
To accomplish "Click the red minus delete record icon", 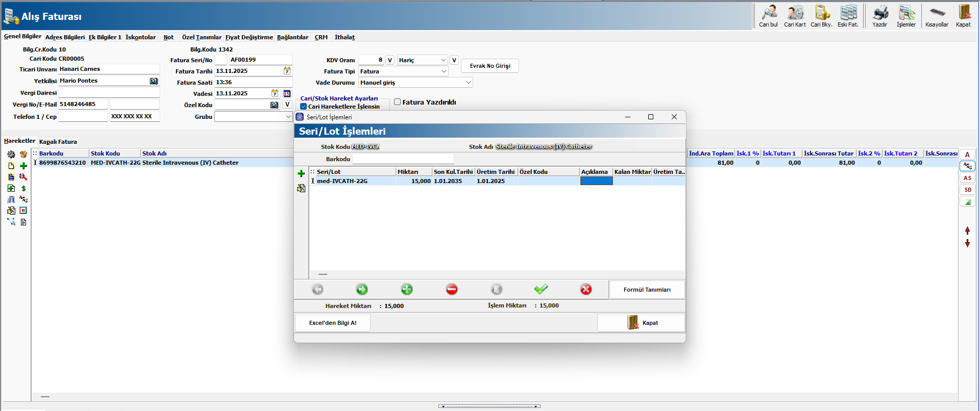I will pos(452,290).
